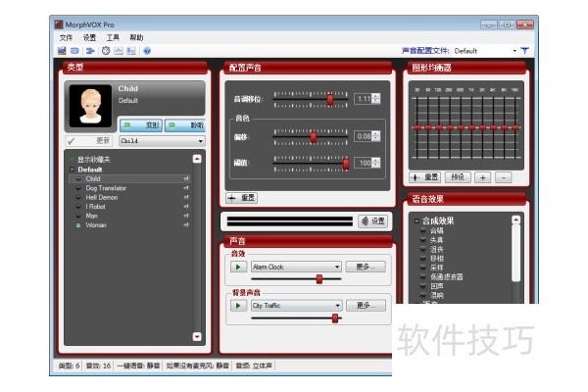
Task: Enable the 移相 phaser effect
Action: pos(423,258)
